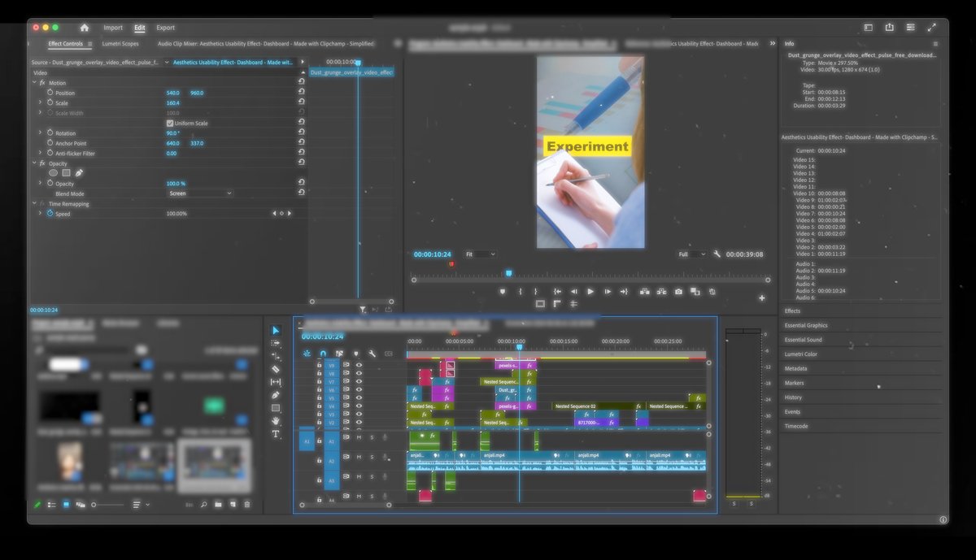Click the Extract button
Viewport: 976px width, 560px height.
tap(662, 291)
